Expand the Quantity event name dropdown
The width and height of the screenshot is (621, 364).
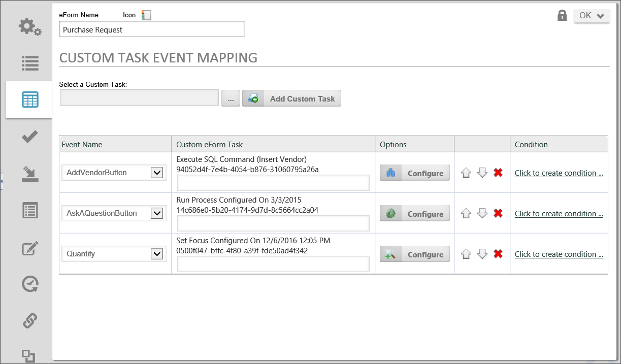[x=157, y=254]
